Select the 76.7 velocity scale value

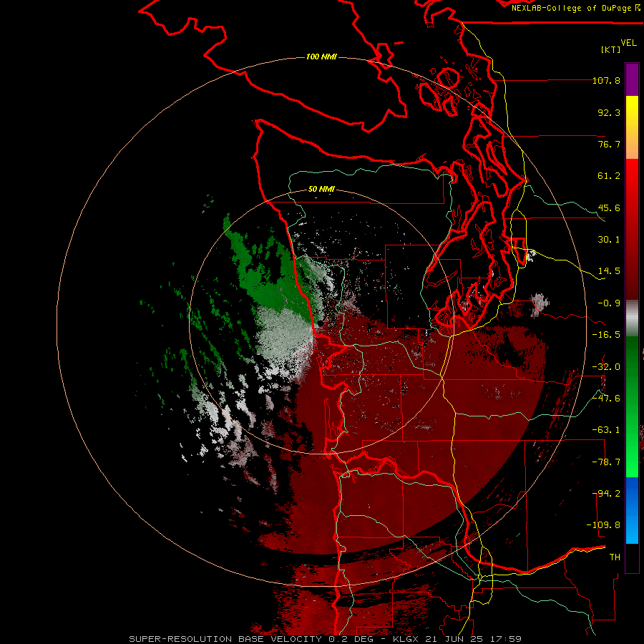(x=609, y=144)
